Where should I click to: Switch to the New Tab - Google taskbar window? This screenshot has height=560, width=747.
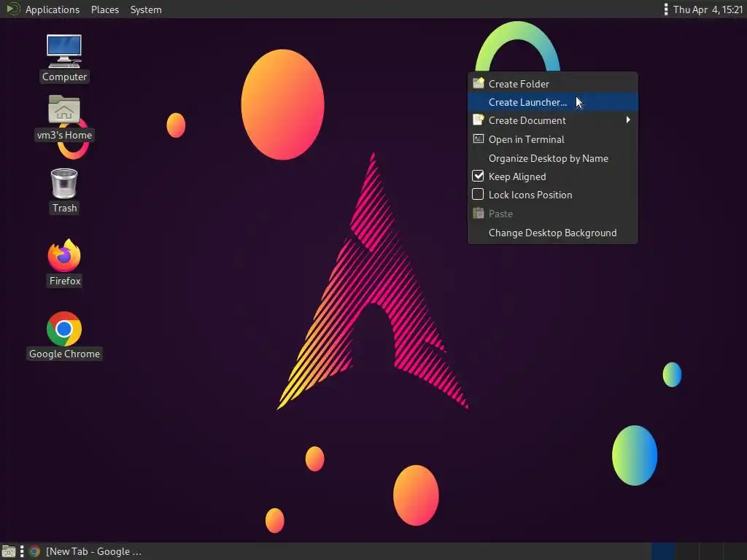pos(86,551)
